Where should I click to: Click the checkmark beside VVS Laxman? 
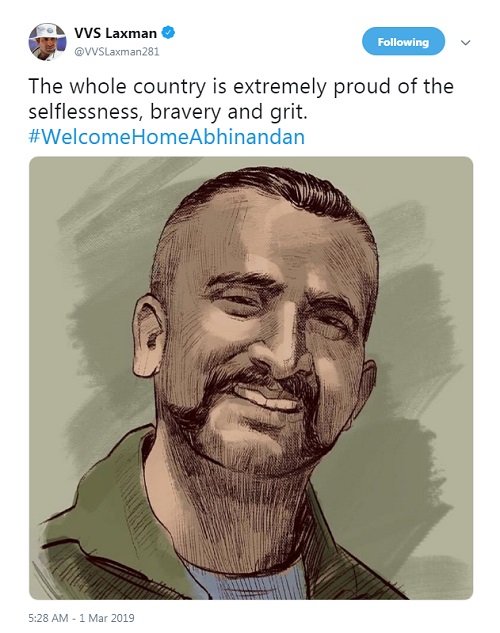pos(168,33)
